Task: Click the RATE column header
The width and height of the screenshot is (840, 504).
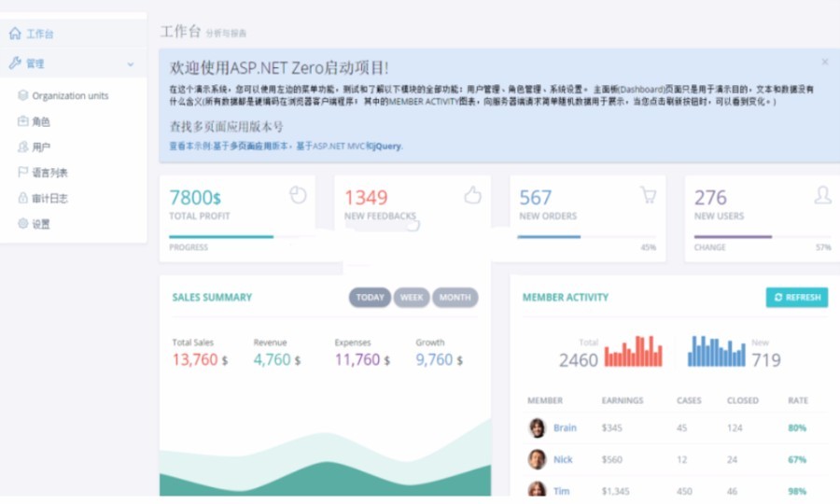Action: pos(798,400)
